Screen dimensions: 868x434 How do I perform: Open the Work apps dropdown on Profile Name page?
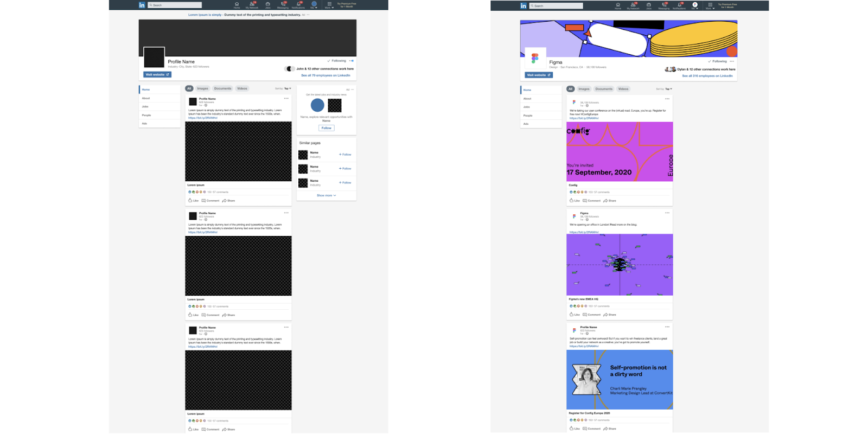pyautogui.click(x=329, y=5)
